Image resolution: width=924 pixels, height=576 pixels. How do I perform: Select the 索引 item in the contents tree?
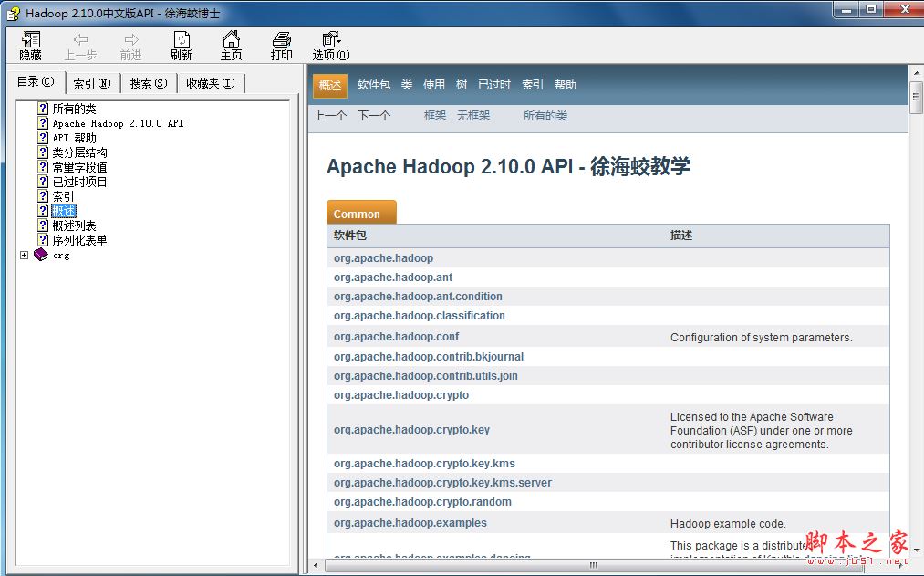63,196
